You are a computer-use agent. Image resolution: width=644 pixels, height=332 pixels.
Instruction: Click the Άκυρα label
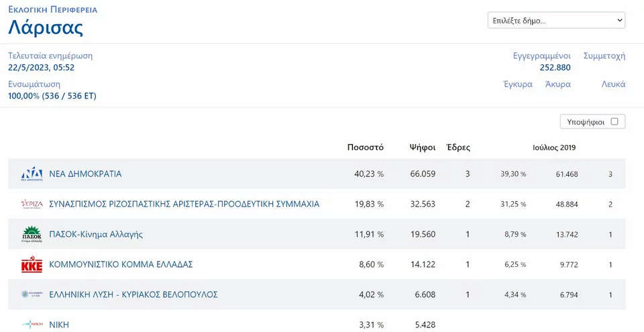pos(557,85)
